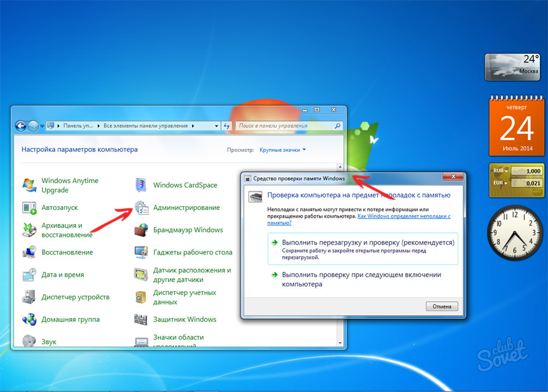Expand arrow after Панель уп... breadcrumb
This screenshot has height=392, width=548.
click(x=99, y=126)
